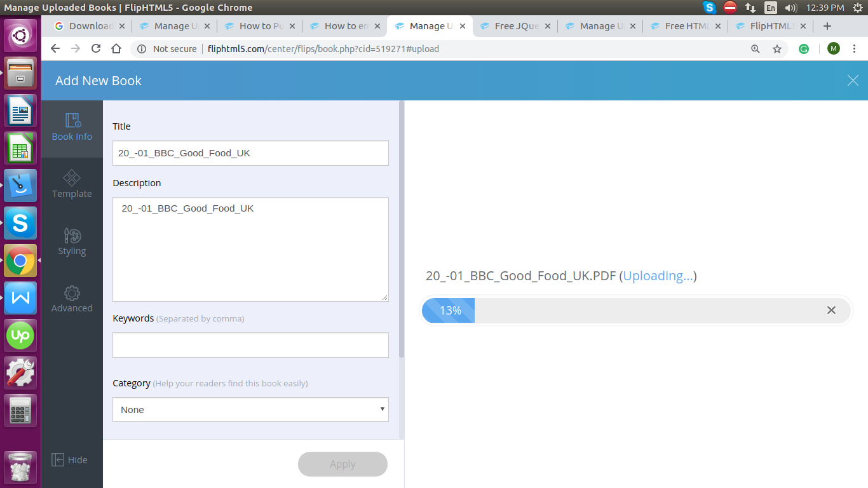Open the Advanced settings sidebar panel
This screenshot has height=488, width=868.
point(72,299)
